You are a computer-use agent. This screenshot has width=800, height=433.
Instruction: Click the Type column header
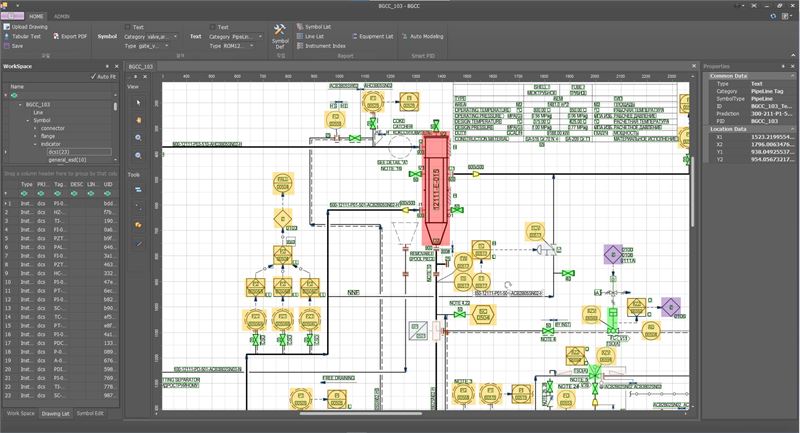click(27, 184)
